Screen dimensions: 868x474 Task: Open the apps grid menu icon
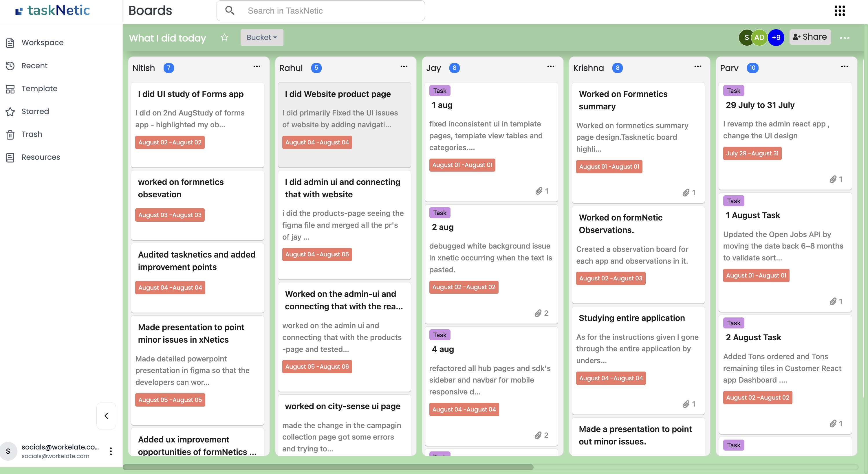tap(840, 11)
